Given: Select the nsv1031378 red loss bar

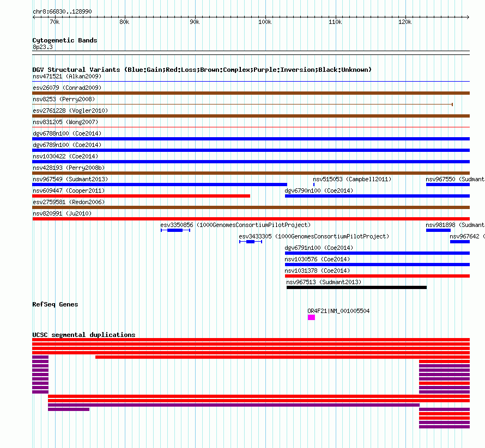Looking at the screenshot, I should point(377,276).
